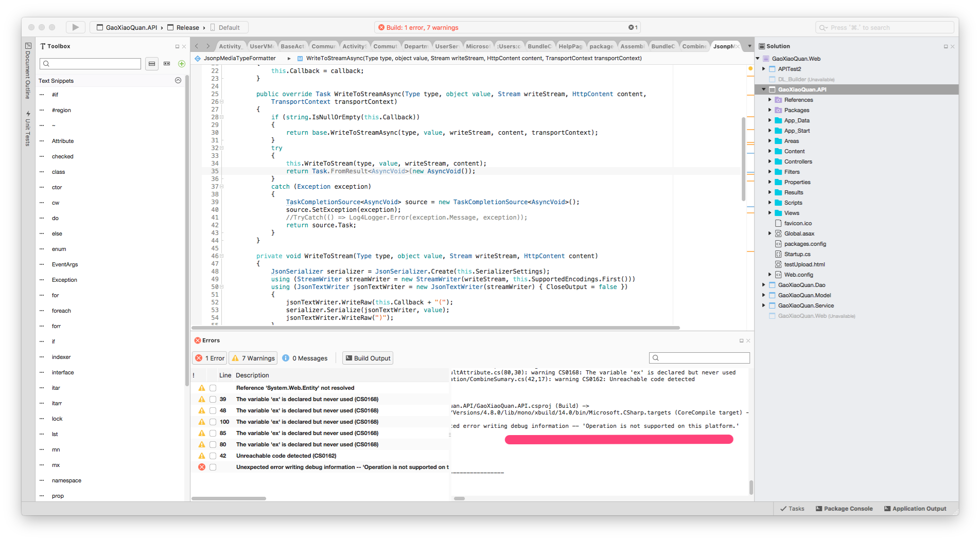Add a new toolbox item with the green plus
The width and height of the screenshot is (980, 541).
tap(182, 64)
